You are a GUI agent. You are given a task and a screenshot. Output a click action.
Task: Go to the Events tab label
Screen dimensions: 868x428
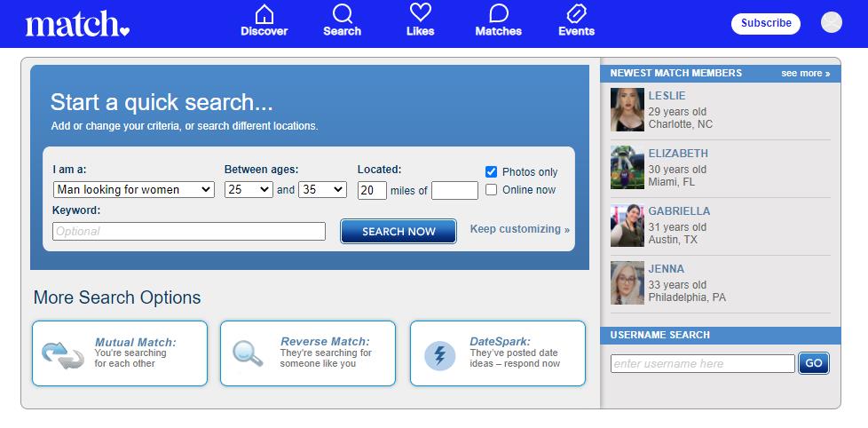[576, 32]
